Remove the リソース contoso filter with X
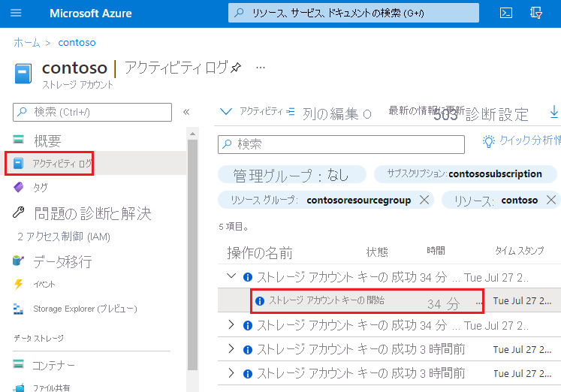Screen dimensions: 561x392 [x=551, y=200]
